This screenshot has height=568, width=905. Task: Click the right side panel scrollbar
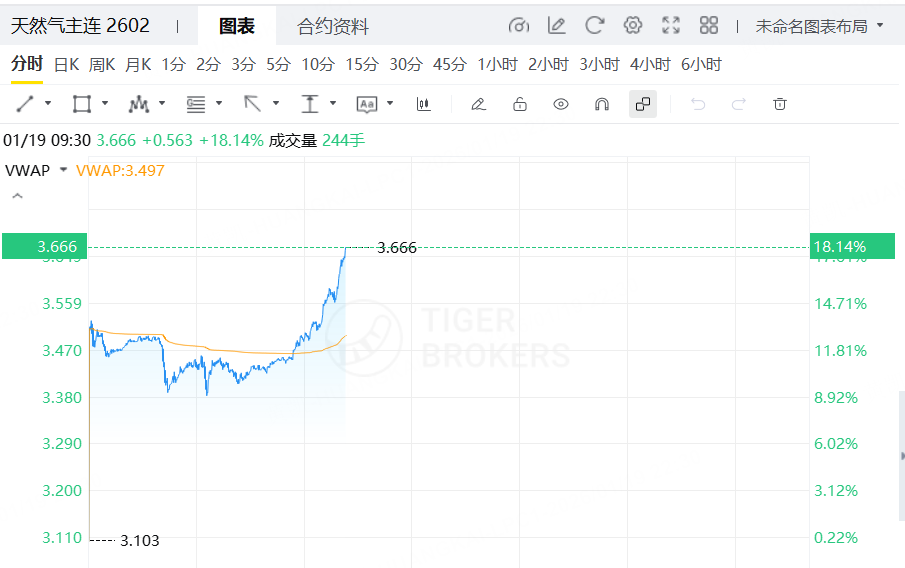pos(902,456)
